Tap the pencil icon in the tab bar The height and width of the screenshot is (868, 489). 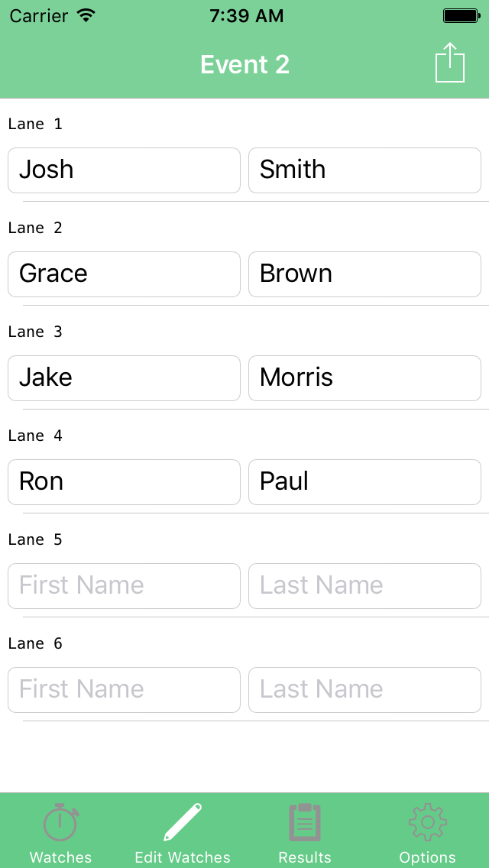point(183,823)
